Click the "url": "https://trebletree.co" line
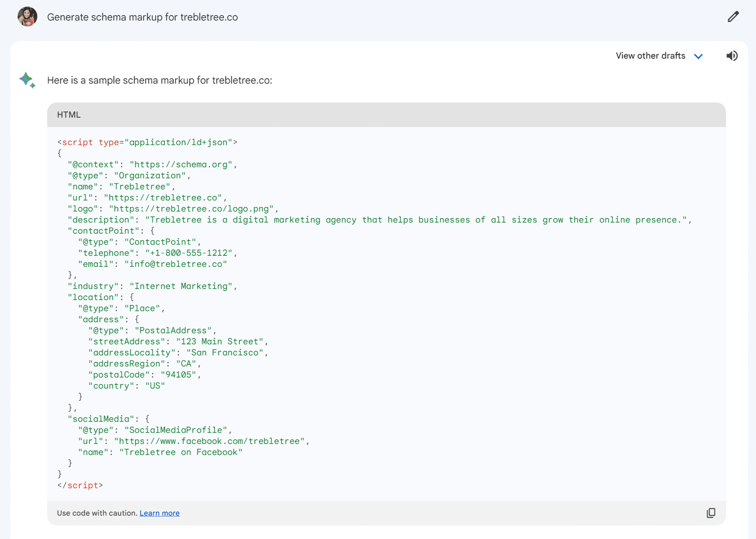 [147, 198]
